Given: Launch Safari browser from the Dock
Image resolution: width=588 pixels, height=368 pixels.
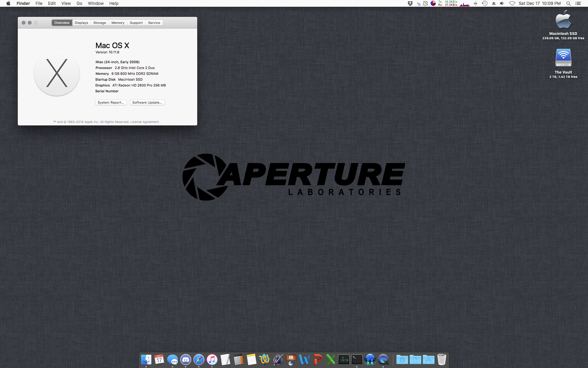Looking at the screenshot, I should tap(199, 359).
